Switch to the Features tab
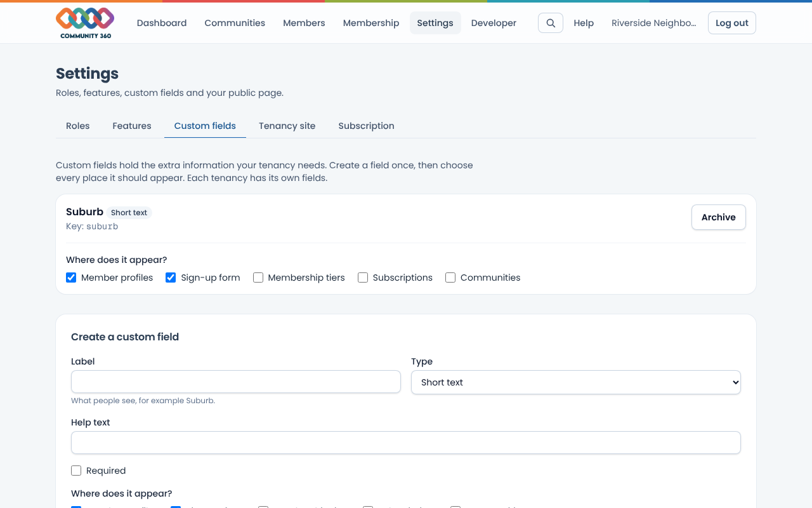Image resolution: width=812 pixels, height=508 pixels. point(132,126)
